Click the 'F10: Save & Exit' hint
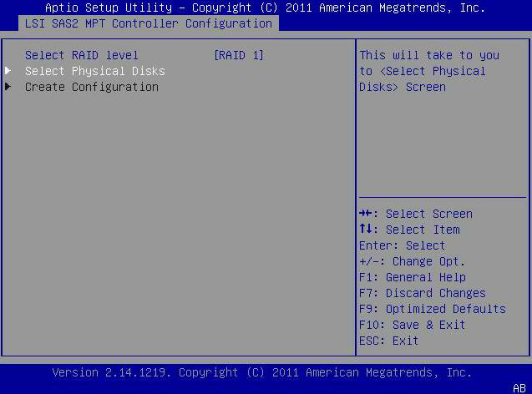Screen dimensions: 532x394 pyautogui.click(x=412, y=325)
